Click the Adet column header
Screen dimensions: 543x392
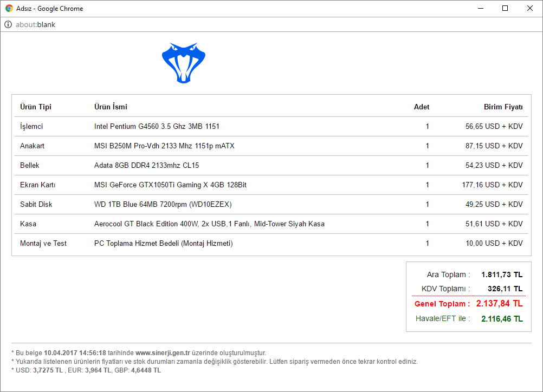pos(422,107)
